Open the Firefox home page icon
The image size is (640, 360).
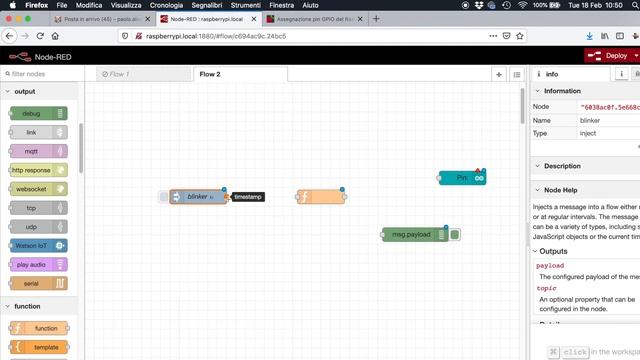[x=55, y=36]
